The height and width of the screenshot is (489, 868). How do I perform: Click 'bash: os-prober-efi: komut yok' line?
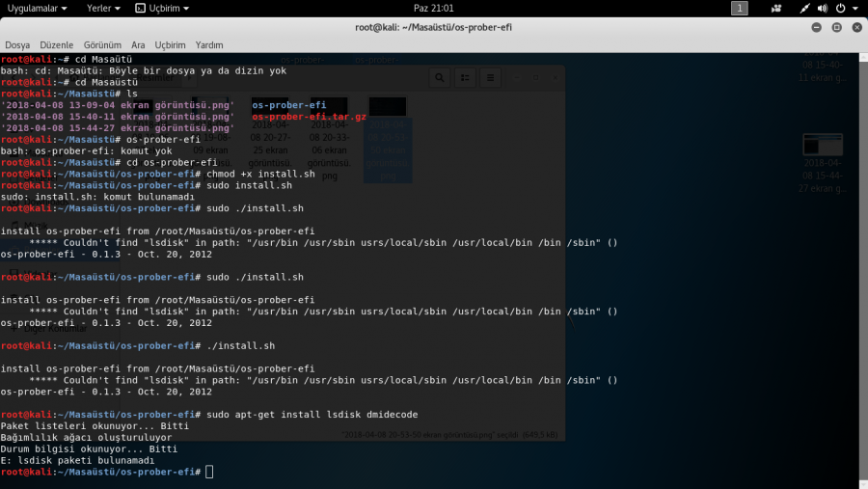coord(86,150)
